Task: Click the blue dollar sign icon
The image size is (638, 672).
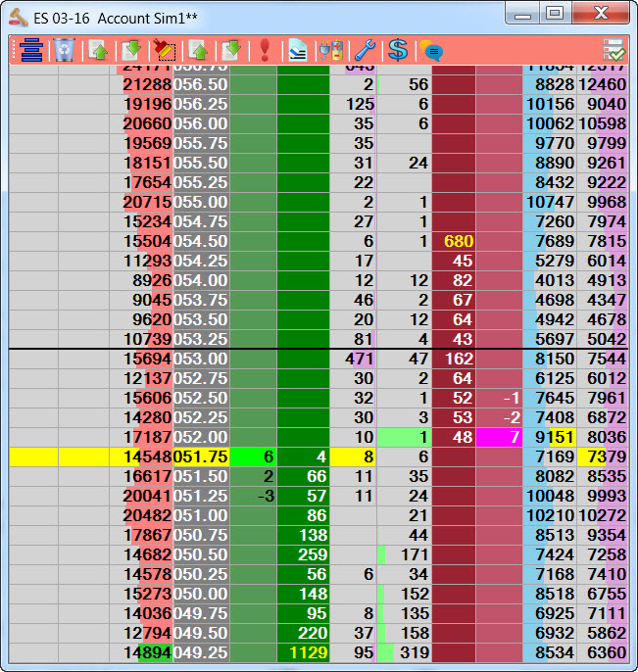Action: (x=398, y=50)
